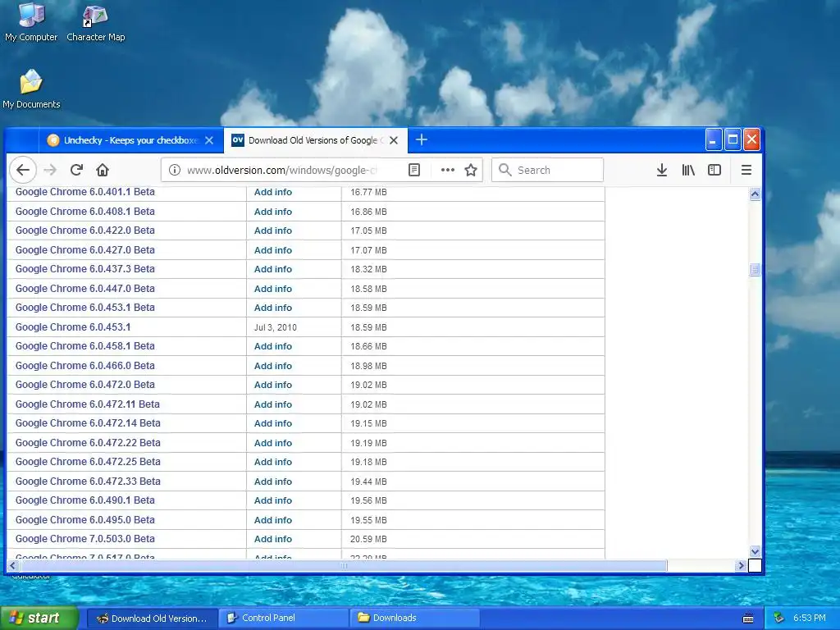This screenshot has height=630, width=840.
Task: Open Google Chrome 7.0.503.0 Beta link
Action: point(84,539)
